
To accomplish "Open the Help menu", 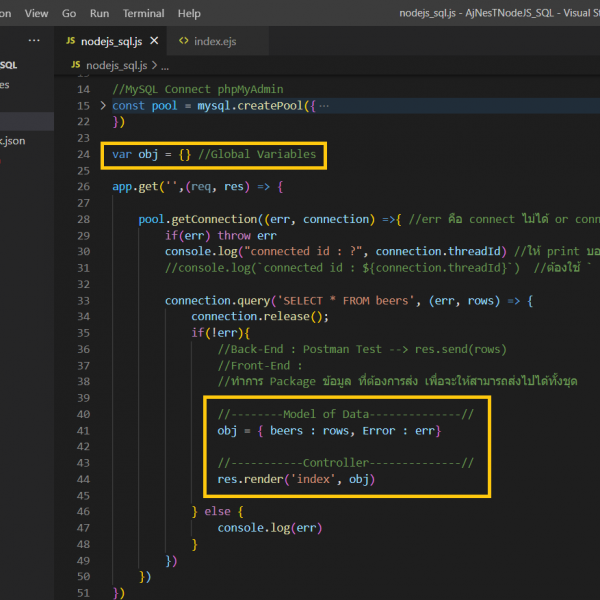I will point(189,14).
